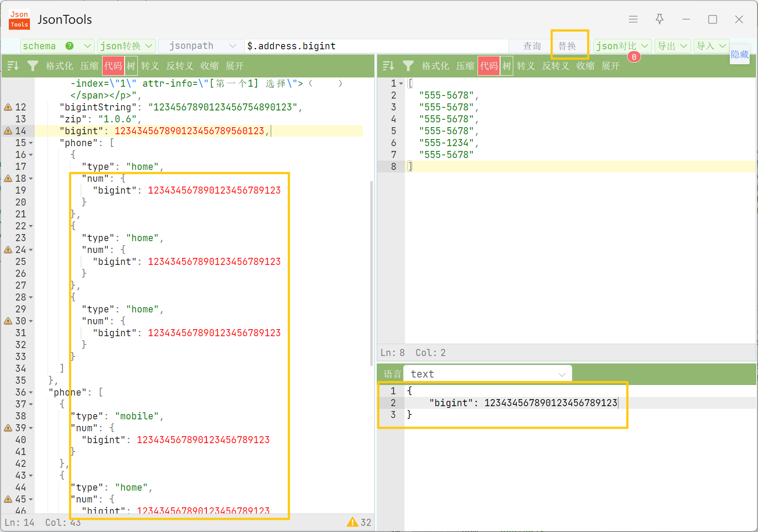
Task: Click the left editor filter funnel icon
Action: (33, 66)
